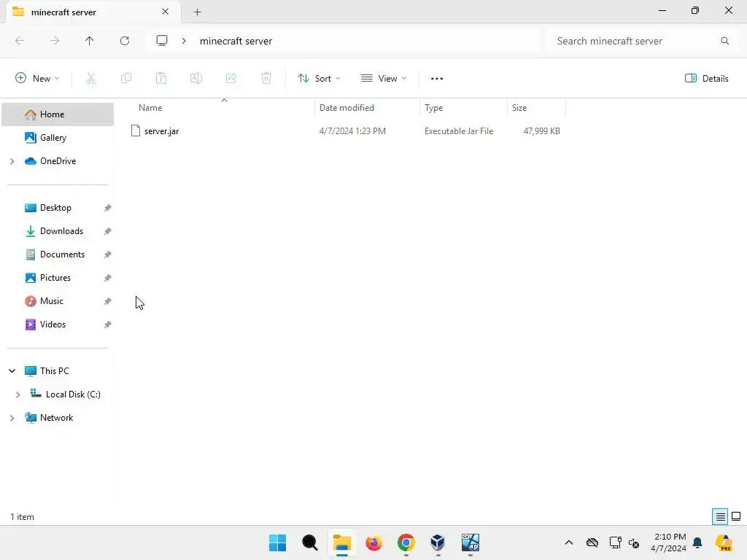
Task: Click the address bar breadcrumb chevron
Action: tap(184, 41)
